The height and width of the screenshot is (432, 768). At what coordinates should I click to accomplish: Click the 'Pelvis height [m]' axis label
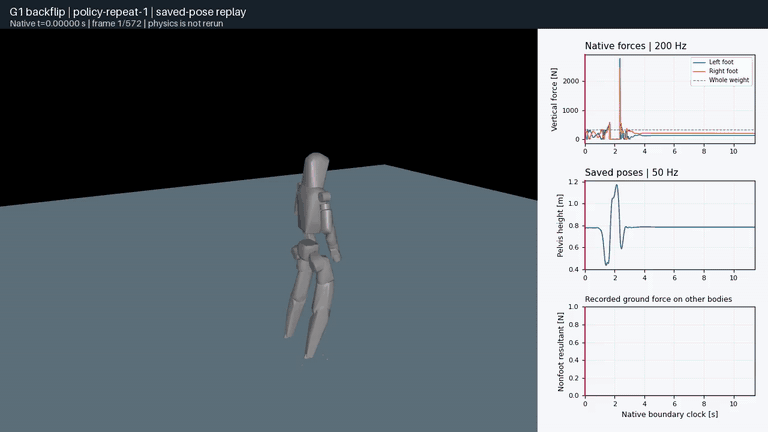tap(560, 225)
